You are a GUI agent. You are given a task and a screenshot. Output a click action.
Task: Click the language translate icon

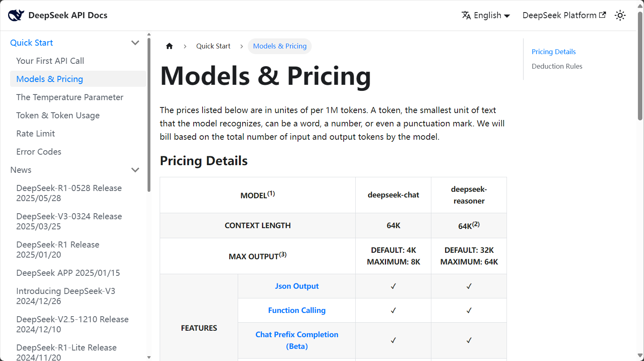(x=466, y=15)
